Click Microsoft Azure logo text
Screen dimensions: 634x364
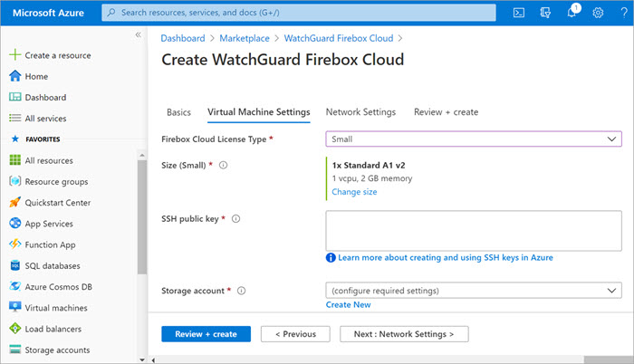point(48,13)
